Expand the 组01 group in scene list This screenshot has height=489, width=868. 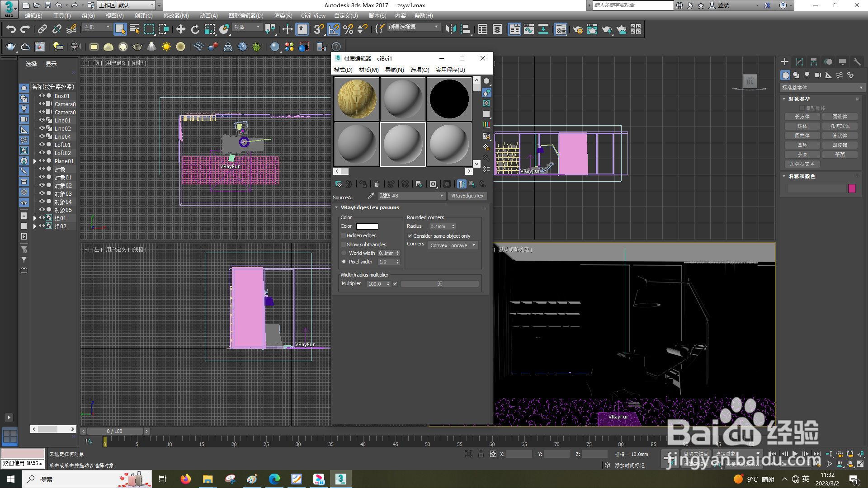click(x=35, y=218)
